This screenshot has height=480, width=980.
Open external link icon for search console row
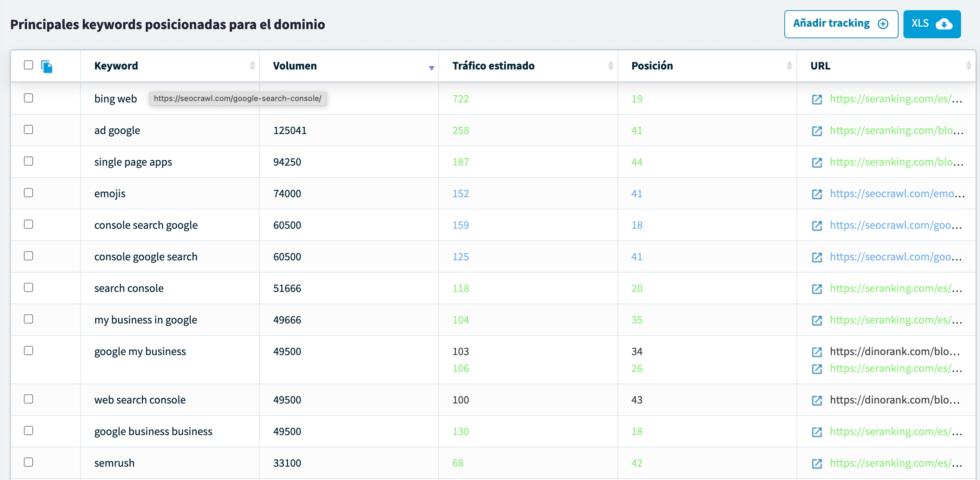[817, 289]
